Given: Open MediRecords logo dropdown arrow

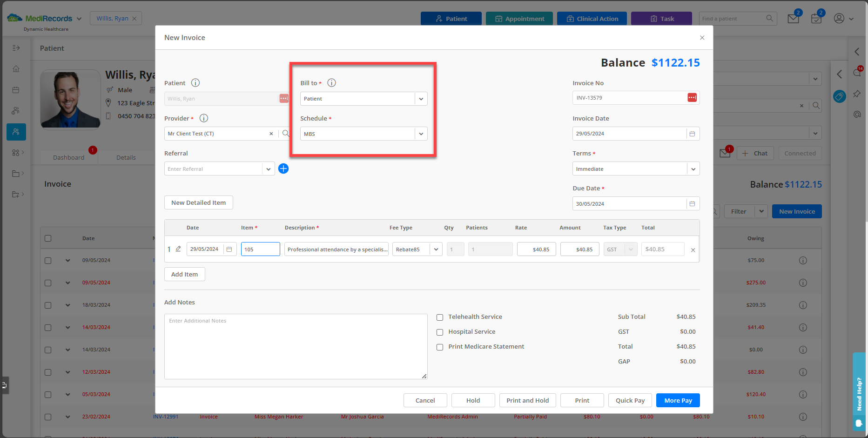Looking at the screenshot, I should pyautogui.click(x=79, y=19).
